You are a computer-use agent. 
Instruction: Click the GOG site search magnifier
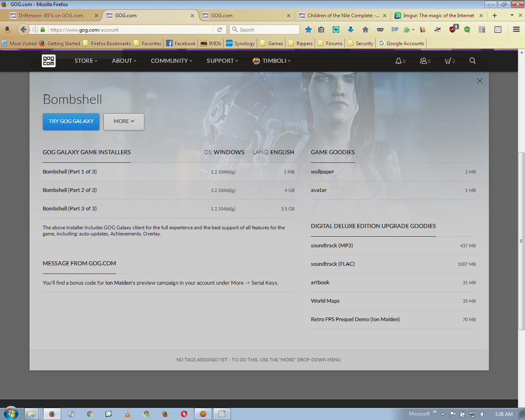[x=472, y=61]
